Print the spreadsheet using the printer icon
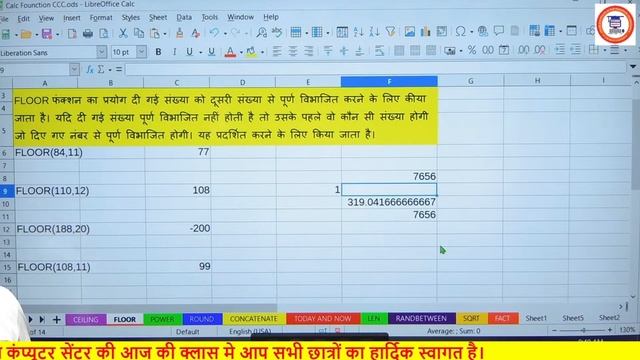640x360 pixels. click(88, 34)
